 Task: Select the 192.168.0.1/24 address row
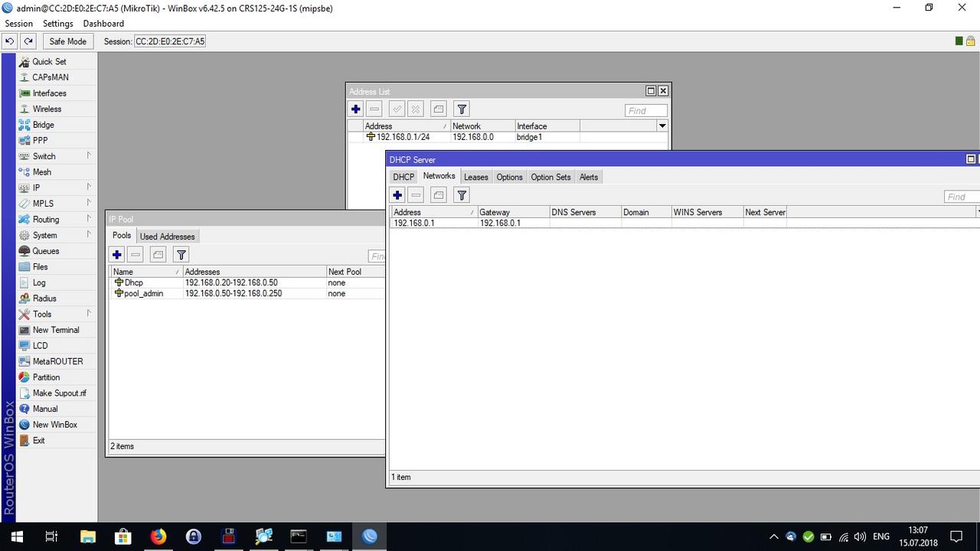pyautogui.click(x=508, y=138)
